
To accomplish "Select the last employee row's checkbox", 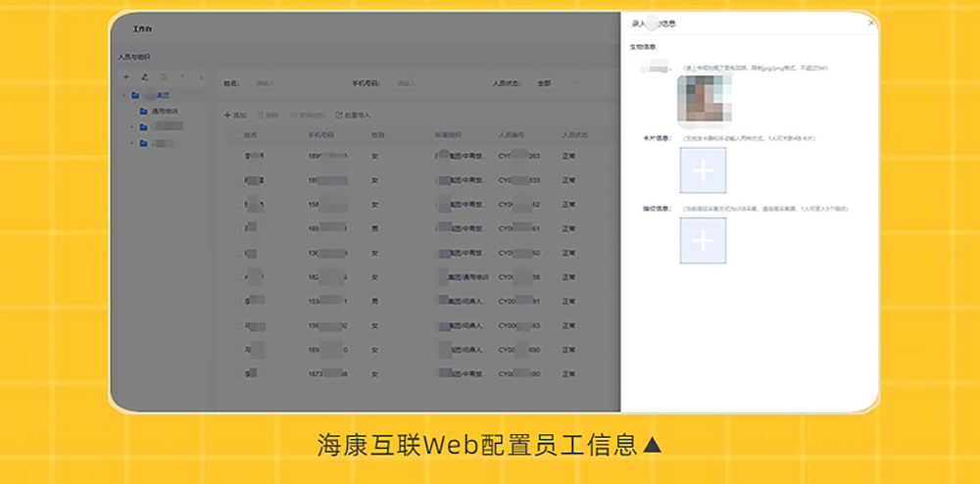I will pos(237,374).
